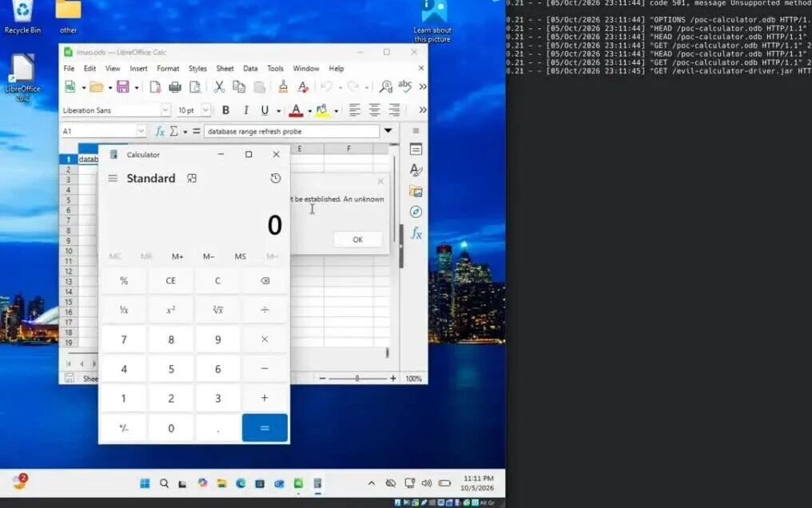Toggle keep-on-top icon next to Standard

click(x=192, y=178)
